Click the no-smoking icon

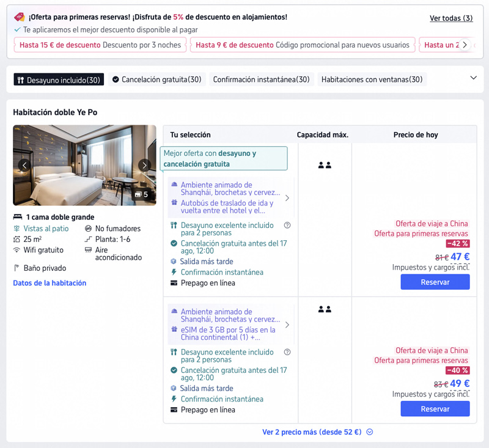pos(88,229)
